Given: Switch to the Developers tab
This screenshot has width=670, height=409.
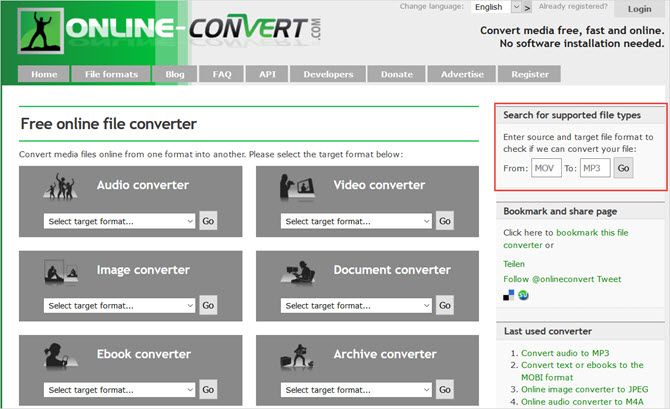Looking at the screenshot, I should pos(328,74).
